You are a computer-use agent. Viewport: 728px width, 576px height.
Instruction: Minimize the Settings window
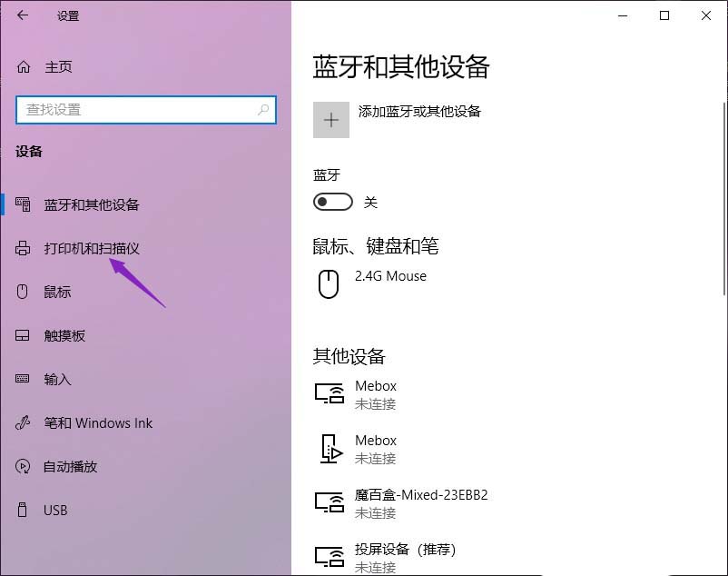623,15
